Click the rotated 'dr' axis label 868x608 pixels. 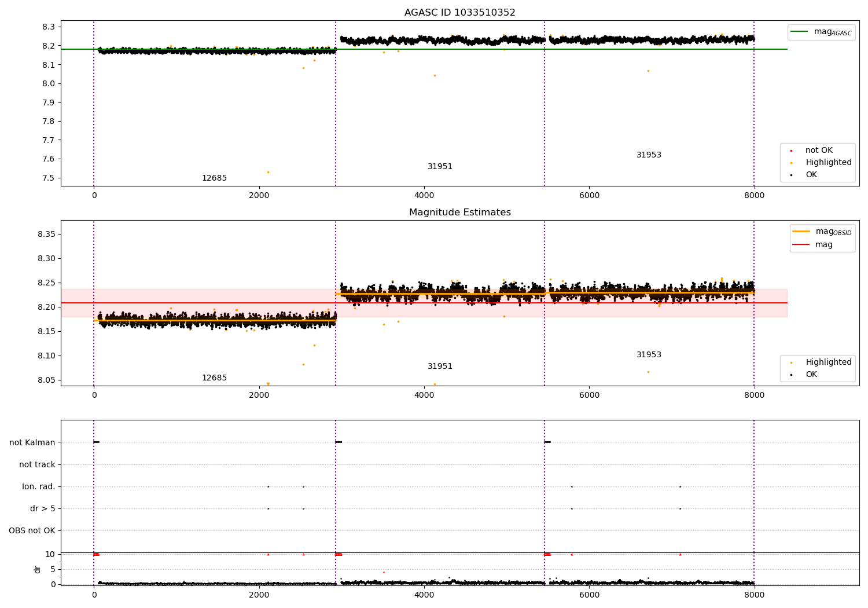point(38,569)
